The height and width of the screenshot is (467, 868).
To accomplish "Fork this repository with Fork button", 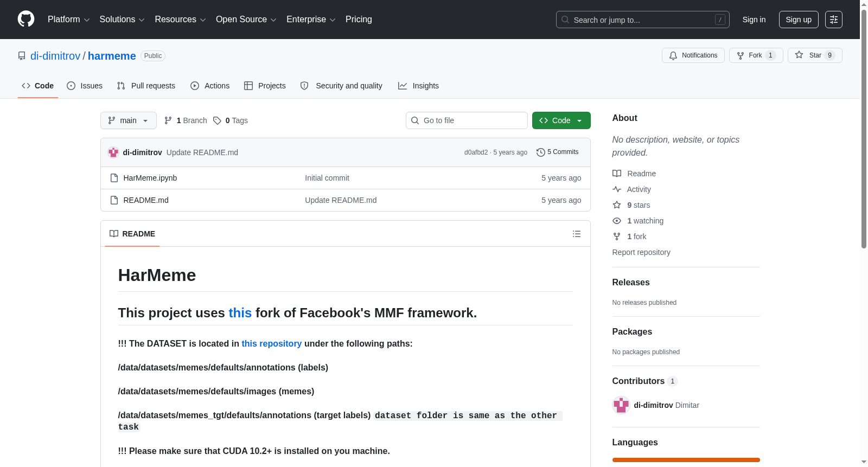I will [x=756, y=55].
